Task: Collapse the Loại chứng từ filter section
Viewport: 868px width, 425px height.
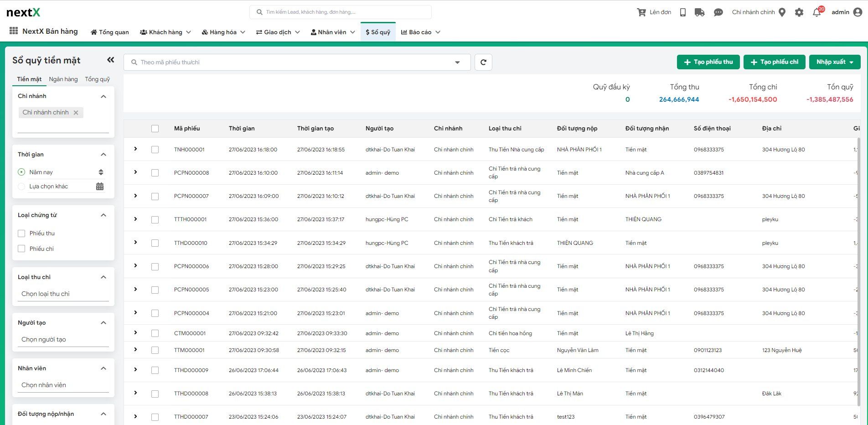Action: coord(103,215)
